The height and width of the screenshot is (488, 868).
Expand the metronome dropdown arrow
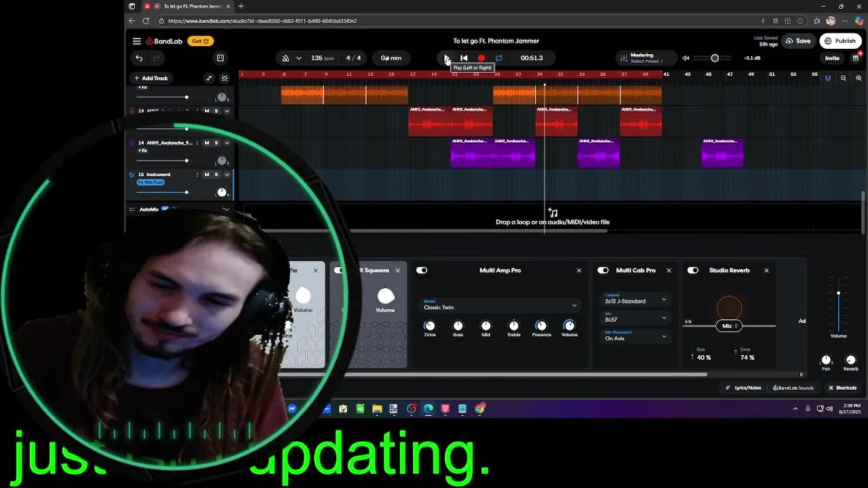[300, 58]
